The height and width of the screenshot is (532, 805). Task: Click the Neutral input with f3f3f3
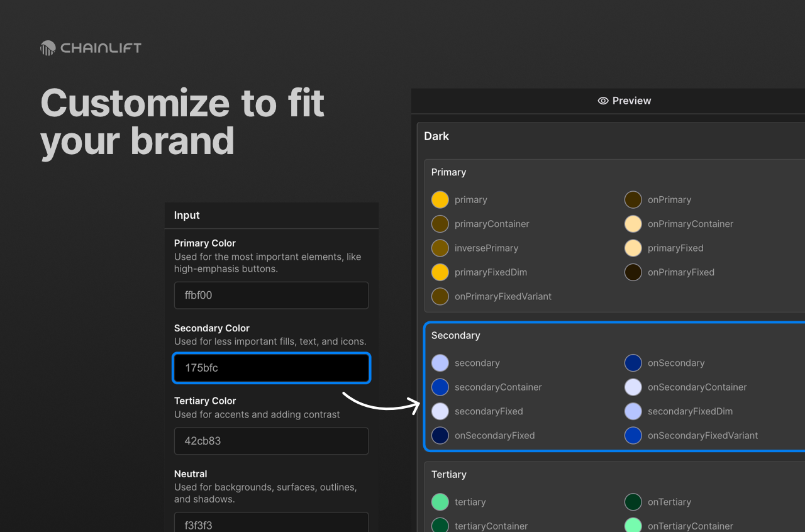point(271,523)
